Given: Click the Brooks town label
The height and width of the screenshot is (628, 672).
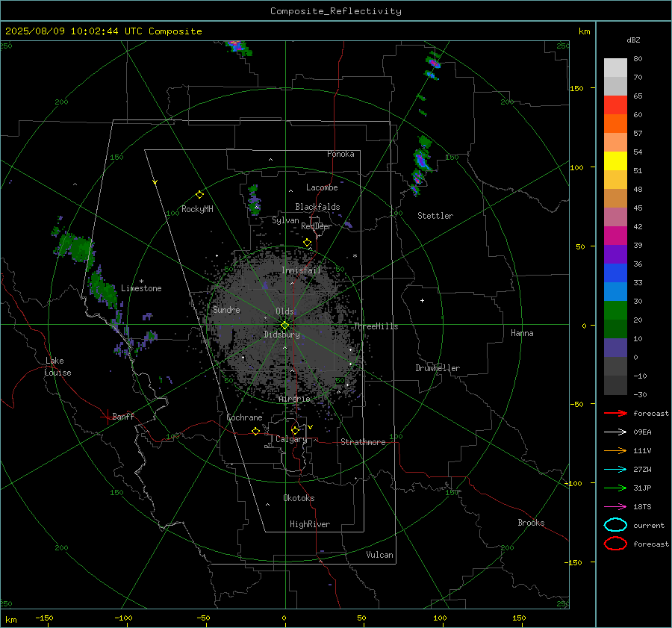Looking at the screenshot, I should (531, 523).
